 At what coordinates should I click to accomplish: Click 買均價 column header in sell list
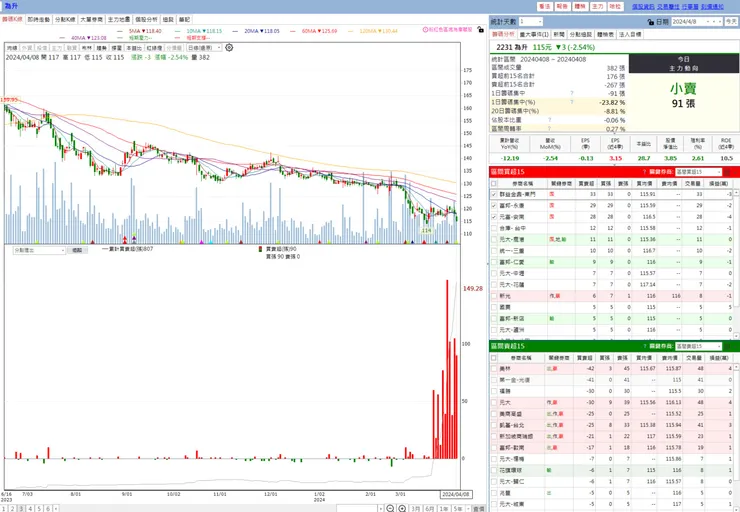point(644,358)
